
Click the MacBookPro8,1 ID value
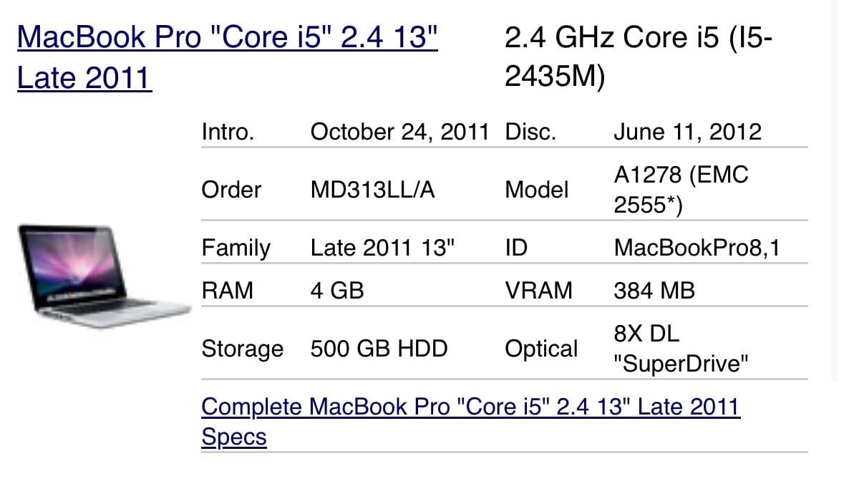tap(697, 248)
